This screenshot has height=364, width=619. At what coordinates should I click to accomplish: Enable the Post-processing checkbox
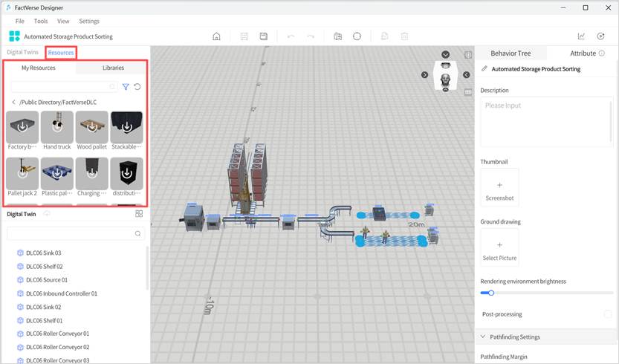click(608, 314)
